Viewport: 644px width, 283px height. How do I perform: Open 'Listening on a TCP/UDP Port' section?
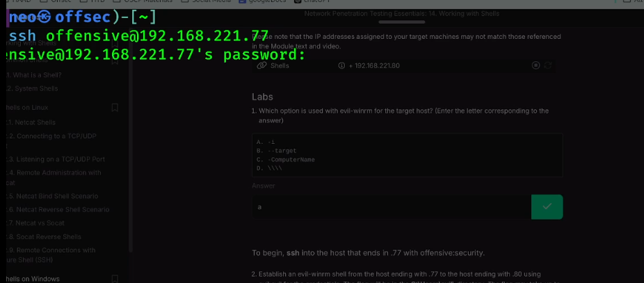click(x=56, y=159)
